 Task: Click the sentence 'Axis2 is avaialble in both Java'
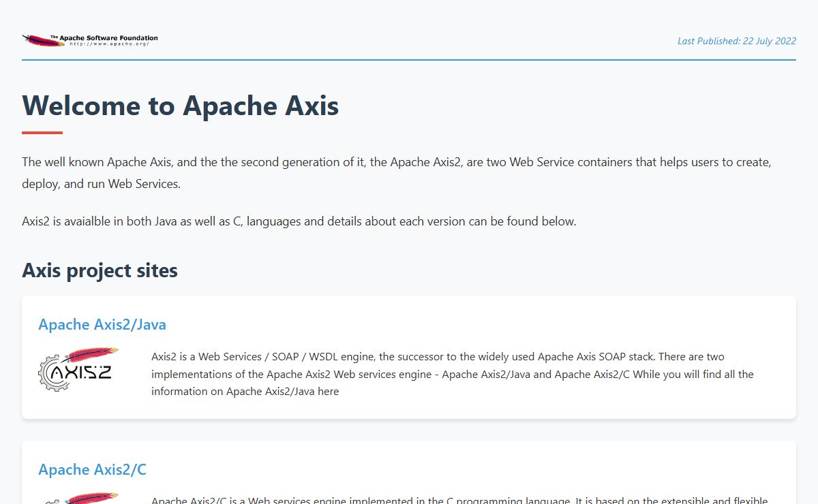coord(299,221)
